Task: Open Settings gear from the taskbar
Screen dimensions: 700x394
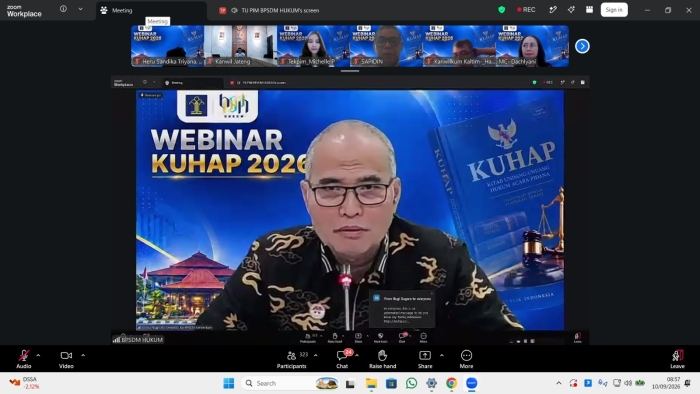Action: coord(431,383)
